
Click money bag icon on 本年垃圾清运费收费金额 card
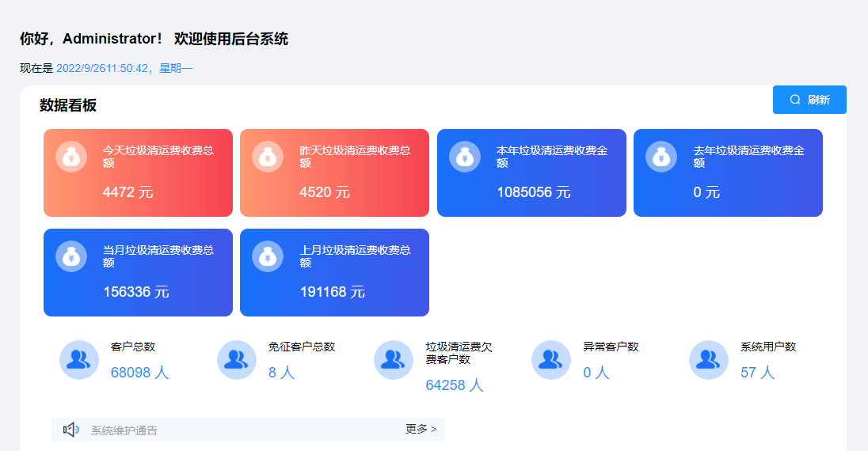coord(465,156)
